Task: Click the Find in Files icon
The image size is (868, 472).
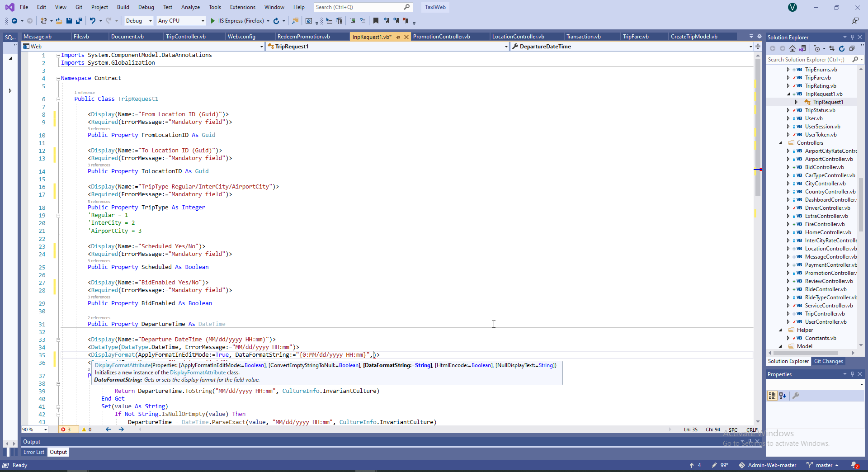Action: [x=295, y=21]
